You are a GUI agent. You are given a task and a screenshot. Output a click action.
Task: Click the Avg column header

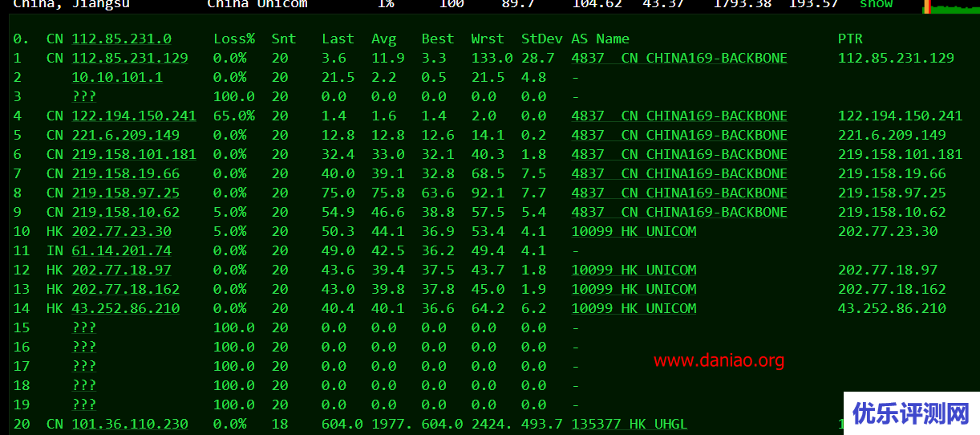(384, 39)
